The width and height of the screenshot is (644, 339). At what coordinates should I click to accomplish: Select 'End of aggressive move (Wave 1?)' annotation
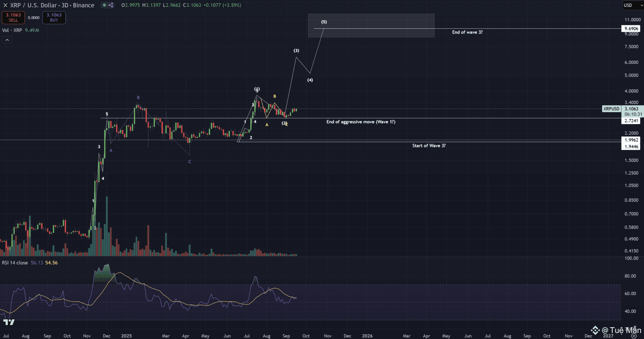361,122
